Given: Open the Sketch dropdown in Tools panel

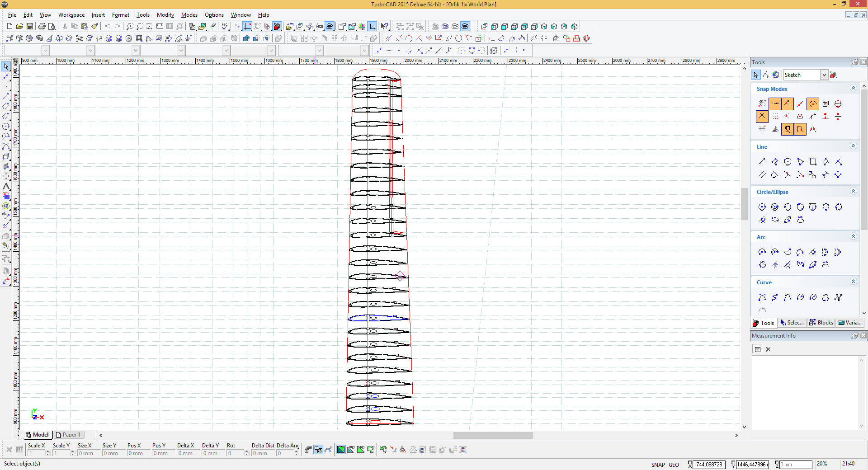Looking at the screenshot, I should (824, 75).
